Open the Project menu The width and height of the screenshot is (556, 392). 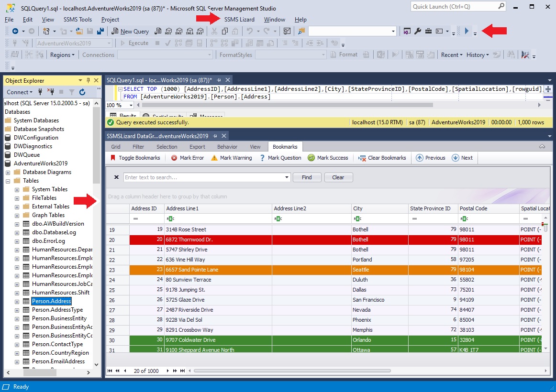[x=110, y=20]
